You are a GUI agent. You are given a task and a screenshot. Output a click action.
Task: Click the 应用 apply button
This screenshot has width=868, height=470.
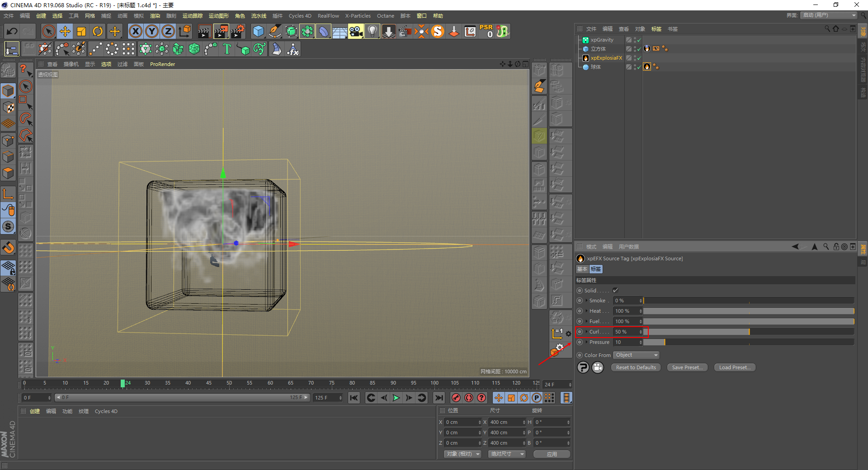(x=552, y=454)
